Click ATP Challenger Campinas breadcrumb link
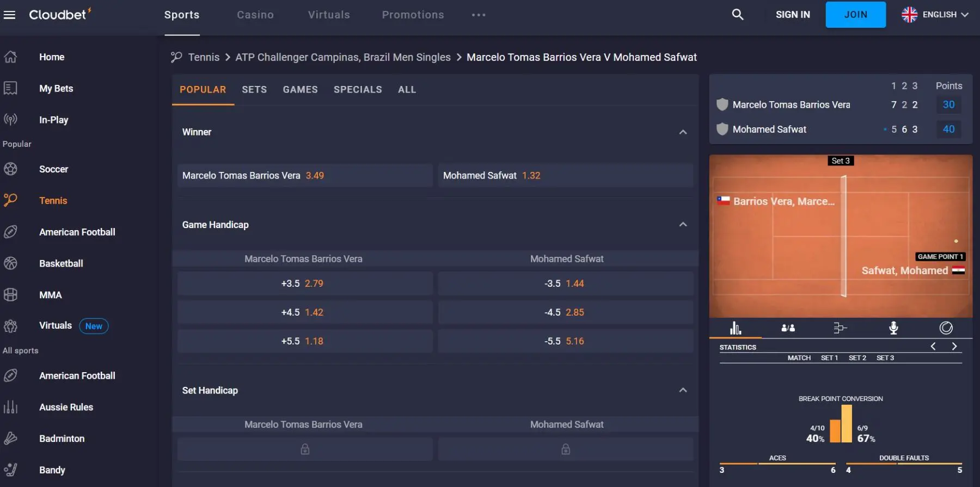The height and width of the screenshot is (487, 980). pos(343,57)
